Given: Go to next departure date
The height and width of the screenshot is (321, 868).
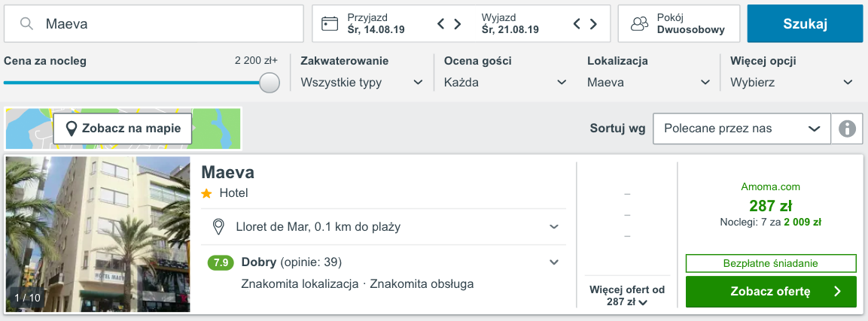Looking at the screenshot, I should 593,24.
